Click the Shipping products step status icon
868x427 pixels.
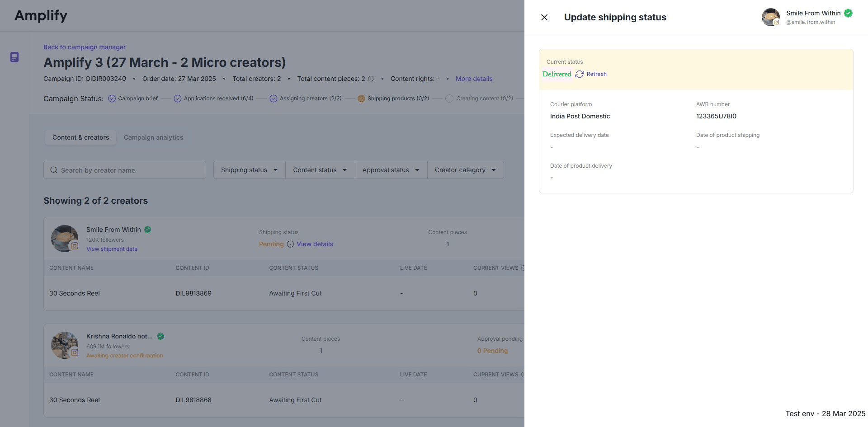361,99
